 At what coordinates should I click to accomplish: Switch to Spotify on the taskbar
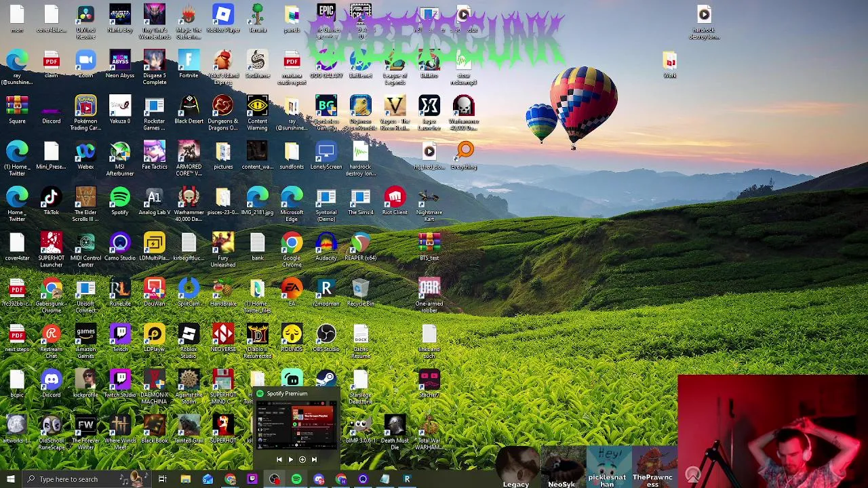[296, 479]
